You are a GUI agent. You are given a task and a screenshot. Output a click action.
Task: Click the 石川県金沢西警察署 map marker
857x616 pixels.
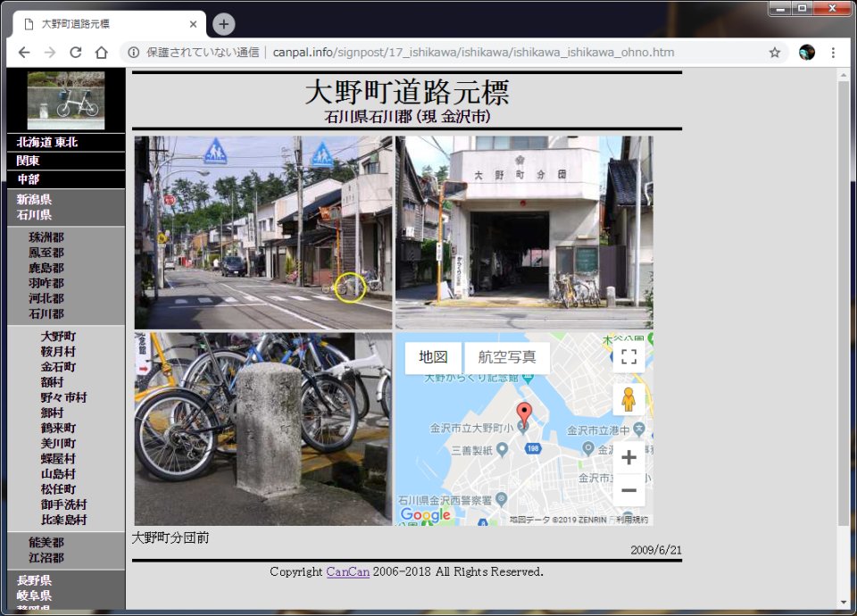(501, 499)
